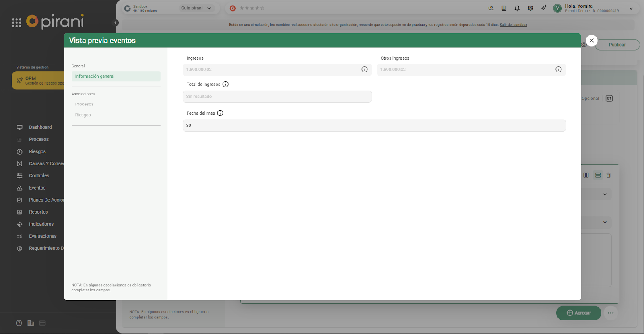Click the Salir del sandbox link
644x334 pixels.
coord(513,25)
